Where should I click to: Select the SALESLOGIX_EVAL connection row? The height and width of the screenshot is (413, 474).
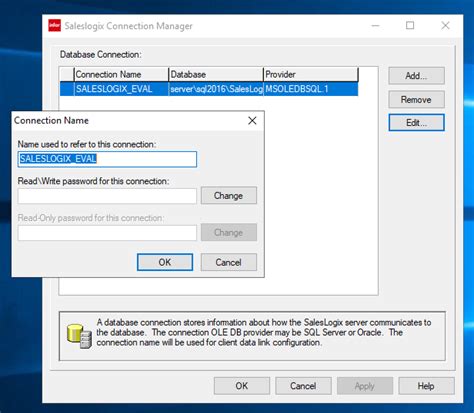[209, 89]
